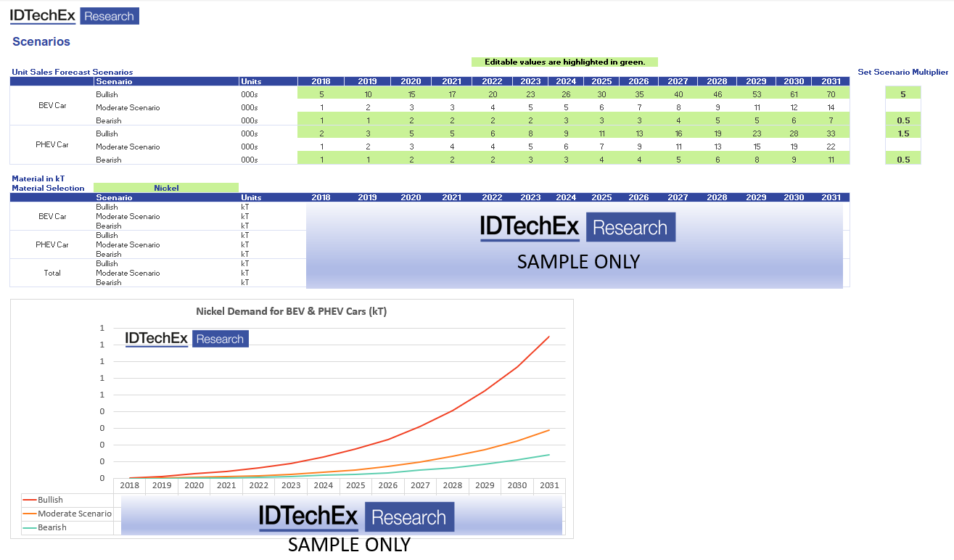Viewport: 954px width, 560px height.
Task: Click the Units header in the Material table
Action: pos(251,197)
